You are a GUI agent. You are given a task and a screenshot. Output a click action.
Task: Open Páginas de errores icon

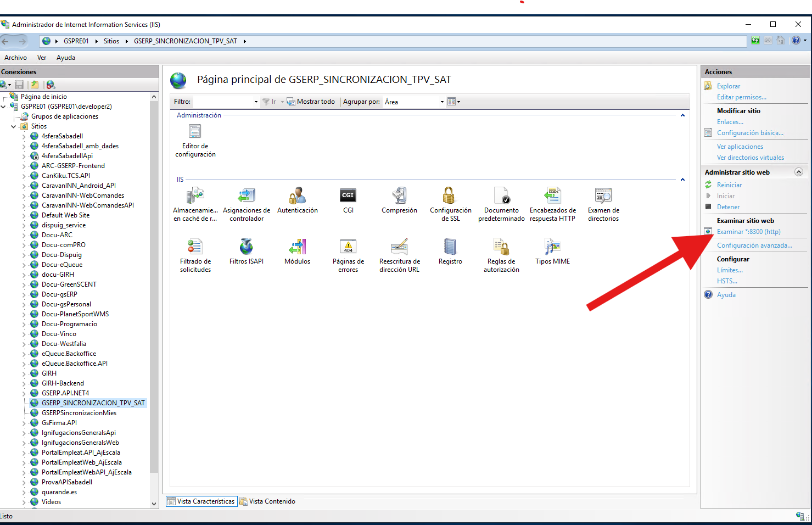pyautogui.click(x=348, y=247)
